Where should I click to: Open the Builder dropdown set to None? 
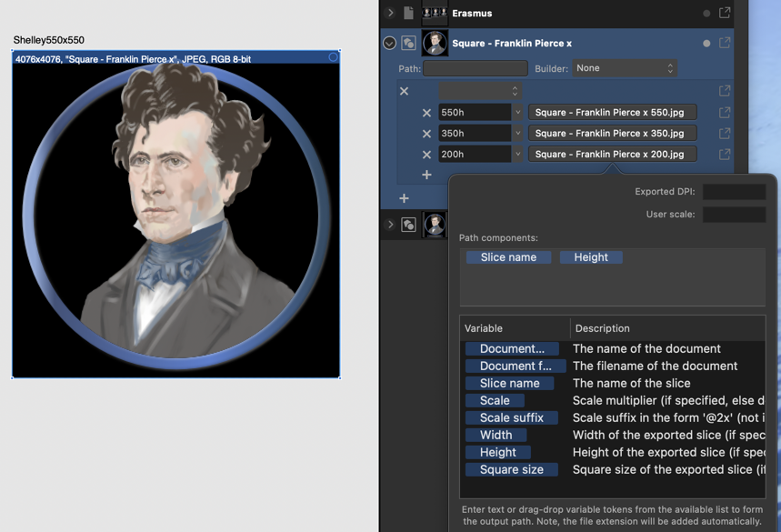625,68
